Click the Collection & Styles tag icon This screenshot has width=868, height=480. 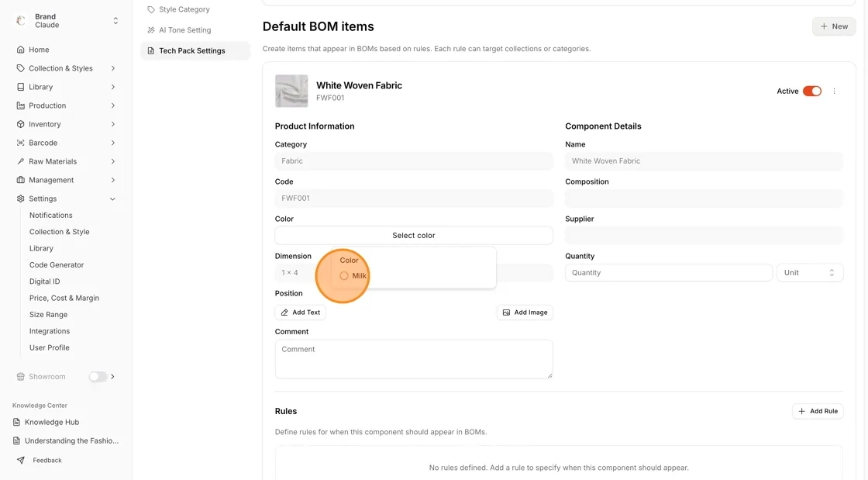pos(20,68)
